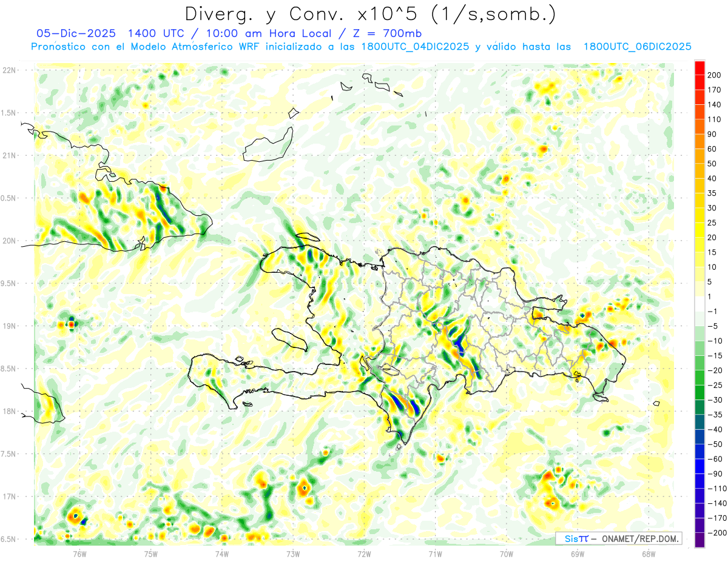This screenshot has height=562, width=728.
Task: Click the positive '5' color bar label
Action: point(711,282)
